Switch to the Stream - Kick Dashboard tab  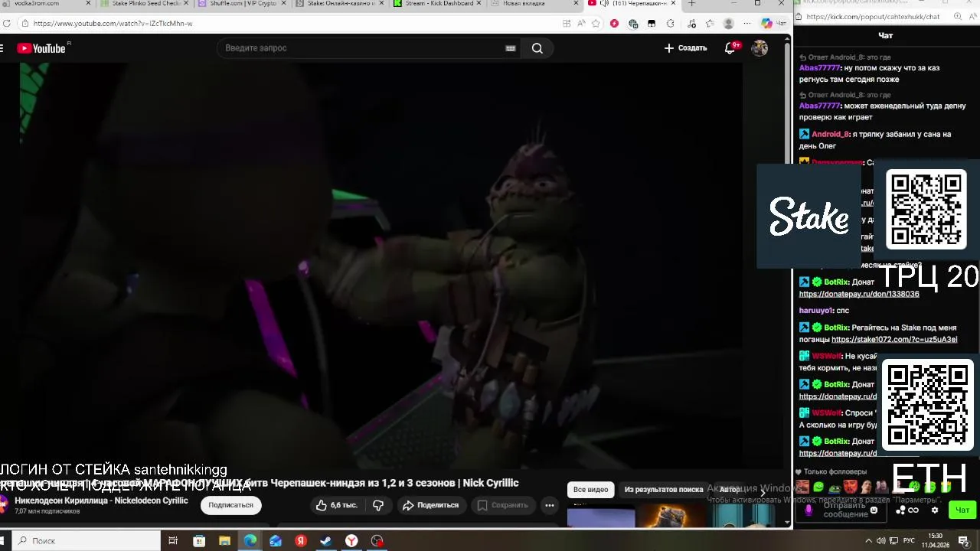click(x=438, y=4)
